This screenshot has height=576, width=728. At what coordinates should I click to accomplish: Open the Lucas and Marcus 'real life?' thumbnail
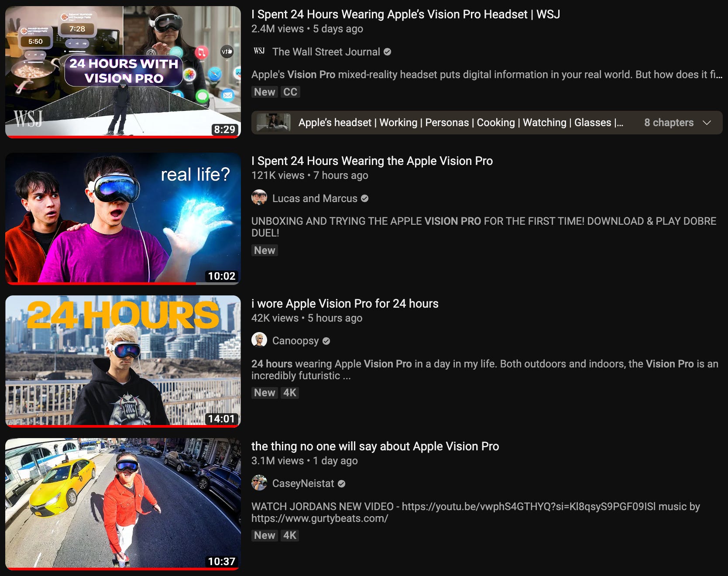pos(123,219)
